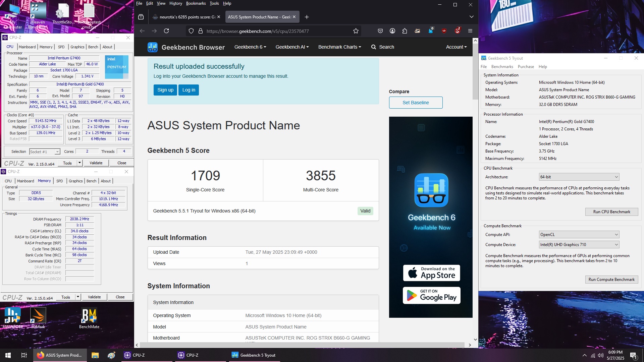Open Heaven Benchmark desktop shortcut
Image resolution: width=644 pixels, height=362 pixels.
[x=38, y=16]
